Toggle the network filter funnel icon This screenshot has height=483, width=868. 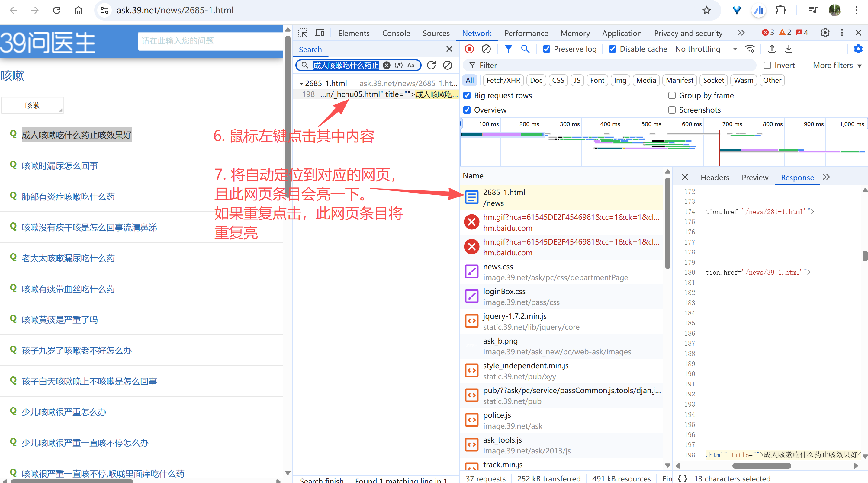pyautogui.click(x=508, y=49)
